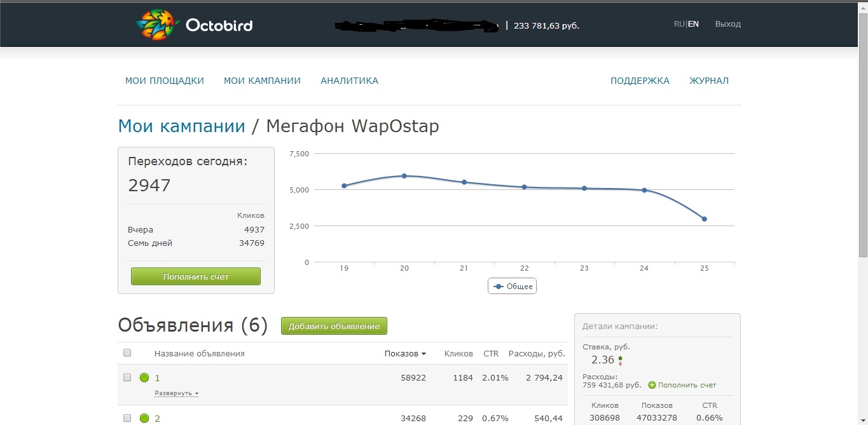
Task: Check the checkbox for ad 1
Action: click(127, 377)
